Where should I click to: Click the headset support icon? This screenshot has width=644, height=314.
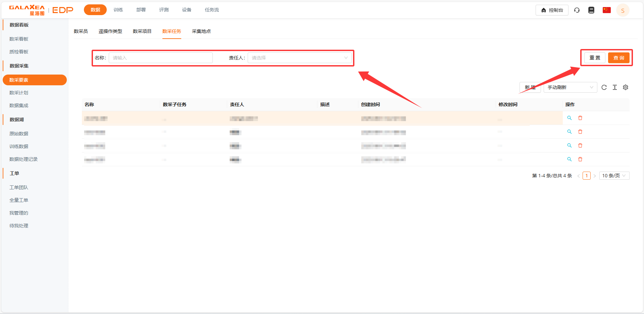(x=577, y=10)
